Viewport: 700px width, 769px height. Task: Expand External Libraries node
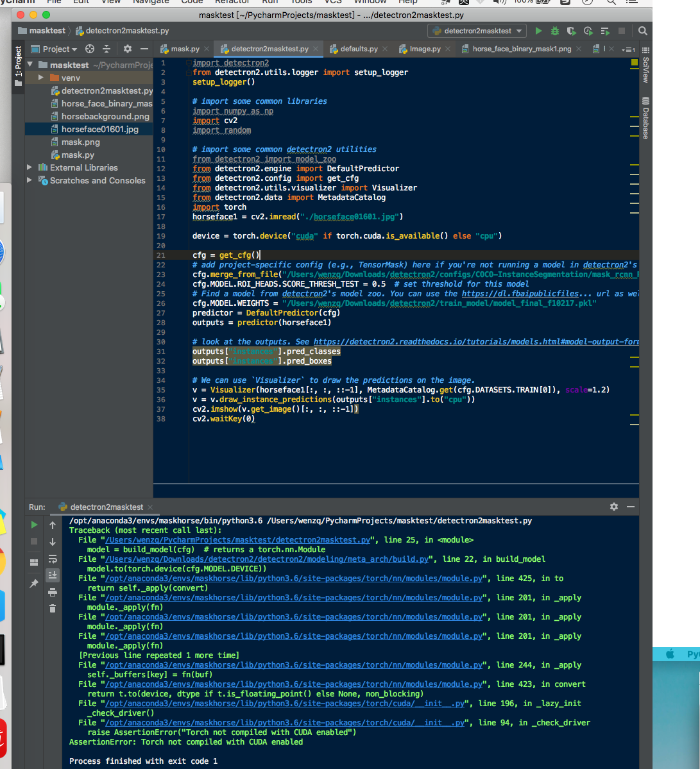[30, 167]
